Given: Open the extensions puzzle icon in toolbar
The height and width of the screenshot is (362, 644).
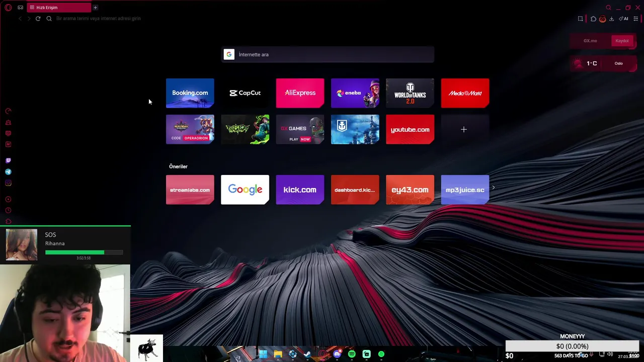Looking at the screenshot, I should pyautogui.click(x=593, y=19).
